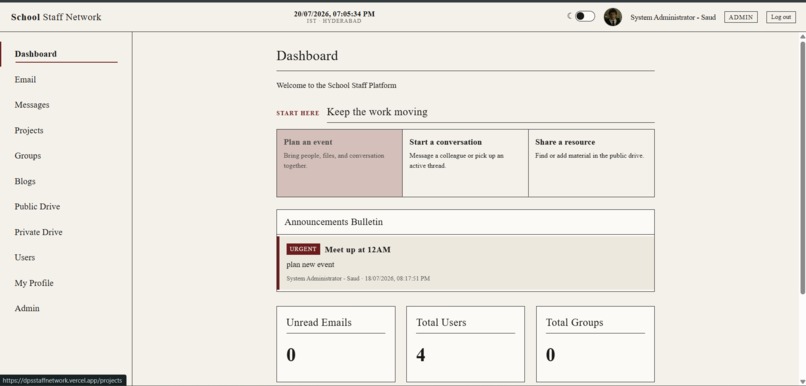Open the Private Drive page

click(x=39, y=232)
